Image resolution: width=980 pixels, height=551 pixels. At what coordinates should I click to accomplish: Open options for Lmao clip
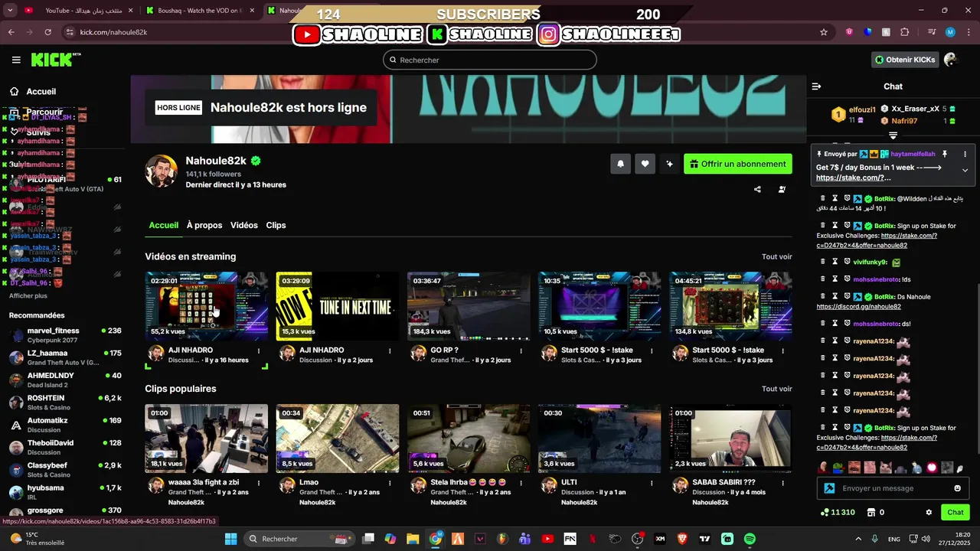tap(390, 484)
